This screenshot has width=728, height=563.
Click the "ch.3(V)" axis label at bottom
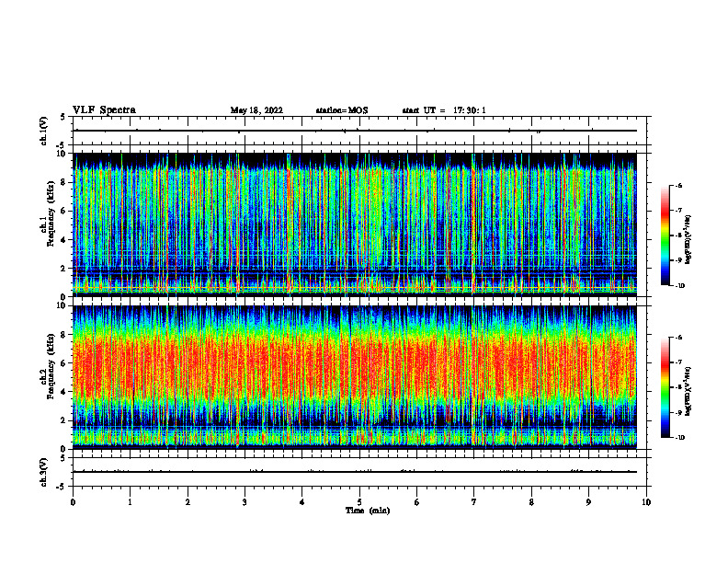[x=44, y=472]
